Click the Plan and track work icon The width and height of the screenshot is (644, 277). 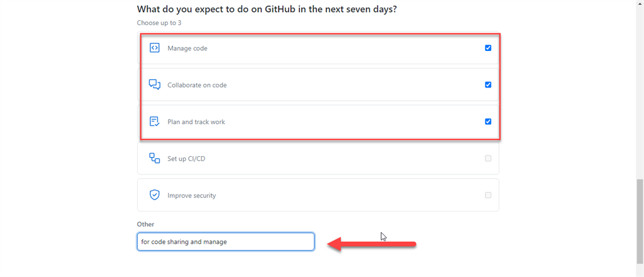[154, 122]
